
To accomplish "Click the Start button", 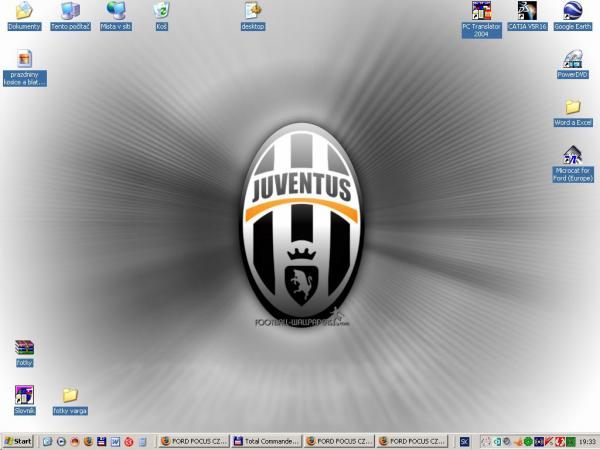I will coord(18,441).
